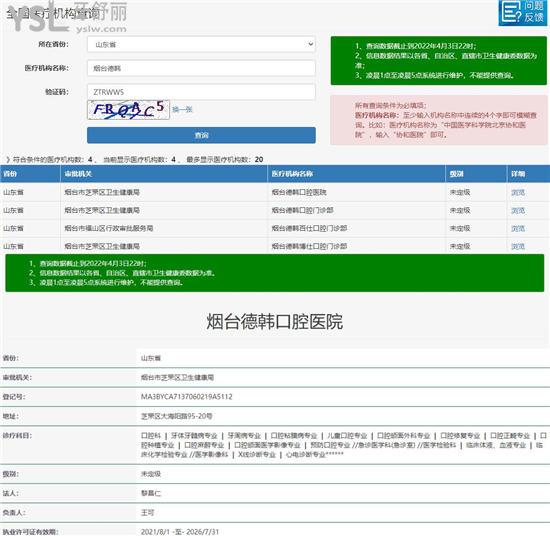Screen dimensions: 550x536
Task: Open 浏览 link for 烟台德韩口腔医院
Action: tap(518, 192)
